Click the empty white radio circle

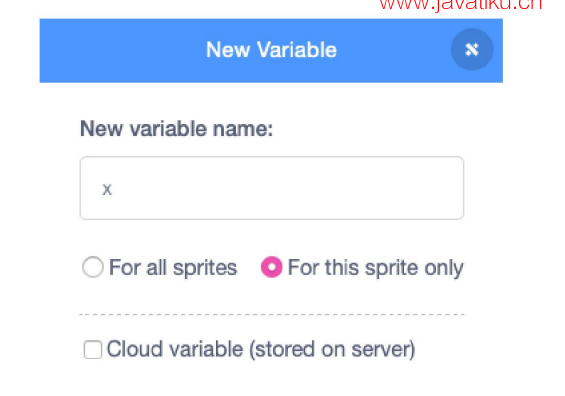pos(93,267)
